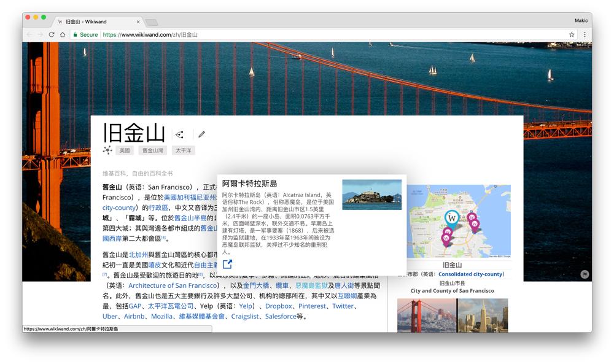Image resolution: width=614 pixels, height=364 pixels.
Task: Follow the 自由主 link
Action: click(x=206, y=265)
